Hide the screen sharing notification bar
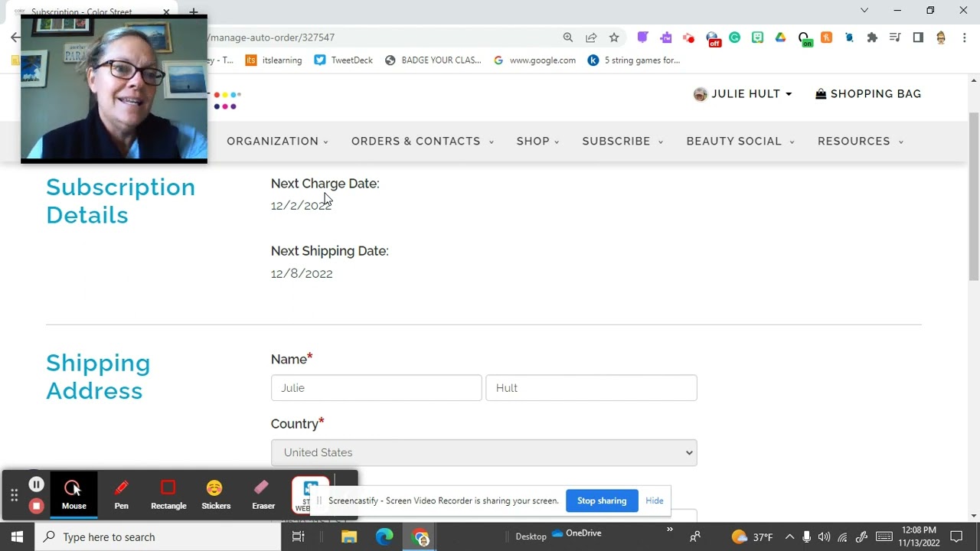Screen dimensions: 980x551 click(x=655, y=500)
